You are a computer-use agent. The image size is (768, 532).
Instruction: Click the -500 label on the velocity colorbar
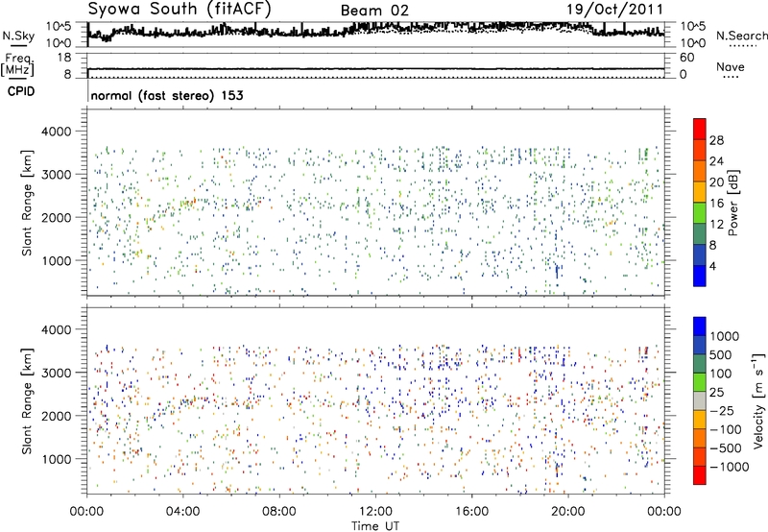[x=726, y=448]
